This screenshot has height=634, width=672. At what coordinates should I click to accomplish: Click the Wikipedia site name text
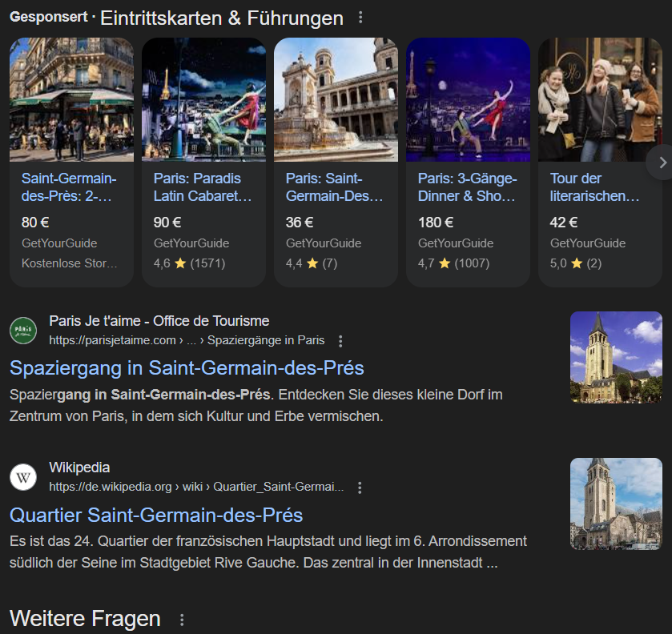pos(79,467)
